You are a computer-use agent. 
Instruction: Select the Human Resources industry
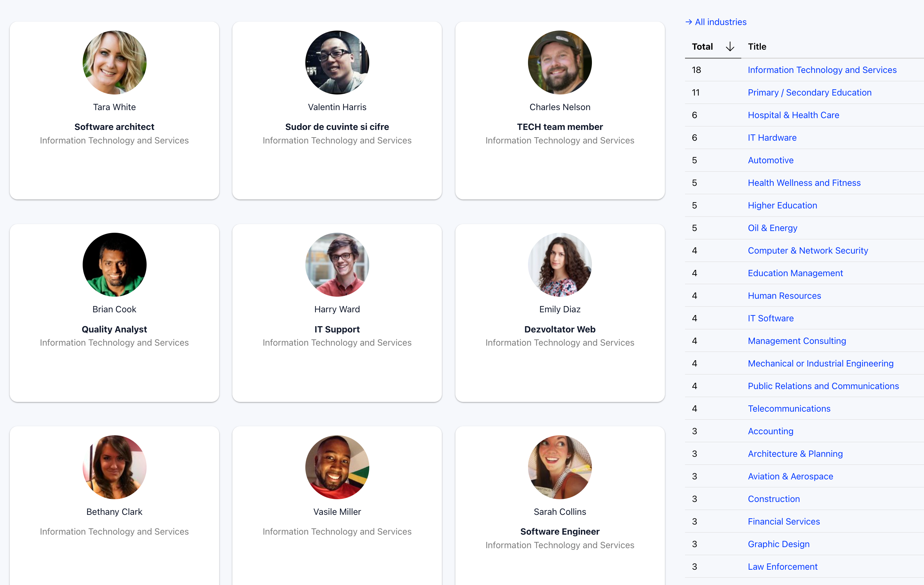click(x=784, y=296)
